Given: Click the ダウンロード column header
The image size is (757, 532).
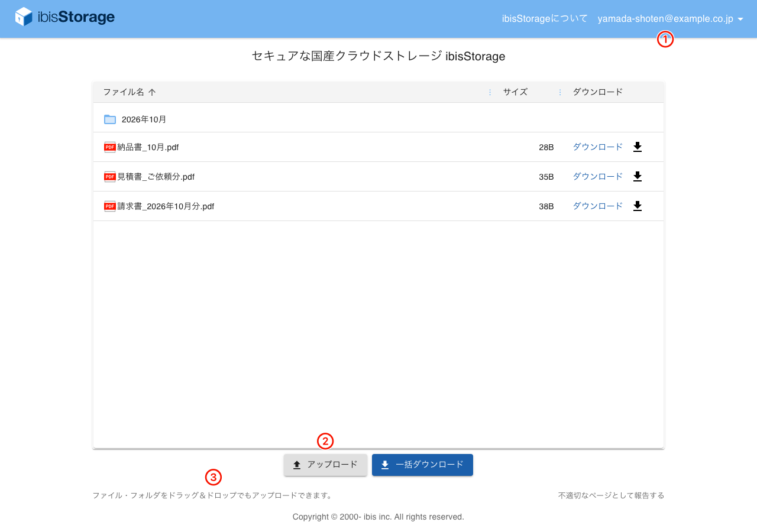Looking at the screenshot, I should click(x=598, y=92).
